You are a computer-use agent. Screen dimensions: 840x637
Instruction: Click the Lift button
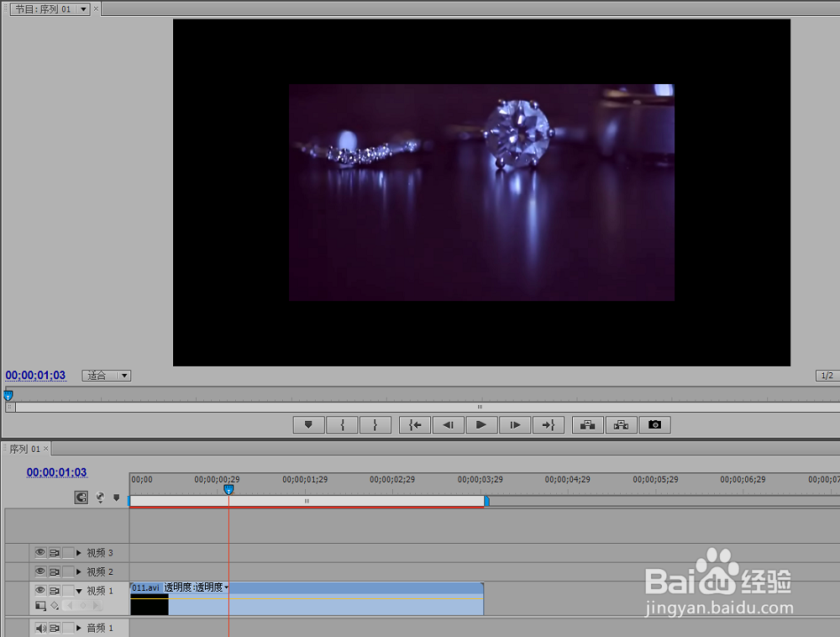coord(588,425)
